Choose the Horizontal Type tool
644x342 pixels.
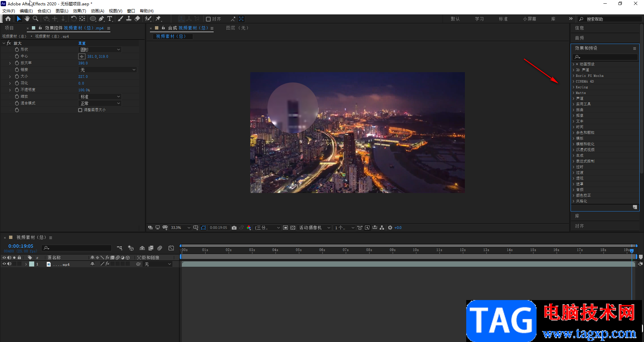click(x=110, y=19)
